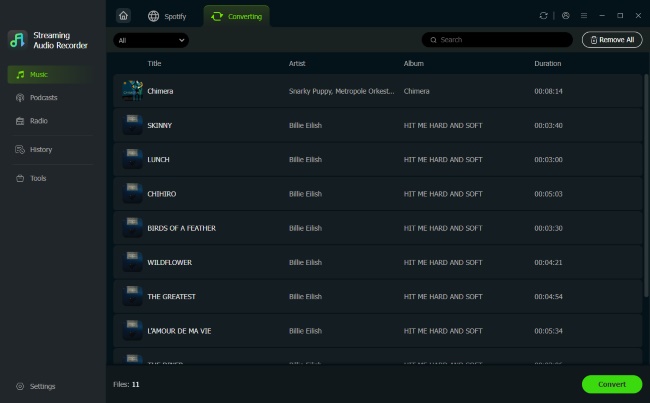The width and height of the screenshot is (650, 403).
Task: Click the SKINNY track thumbnail
Action: 133,125
